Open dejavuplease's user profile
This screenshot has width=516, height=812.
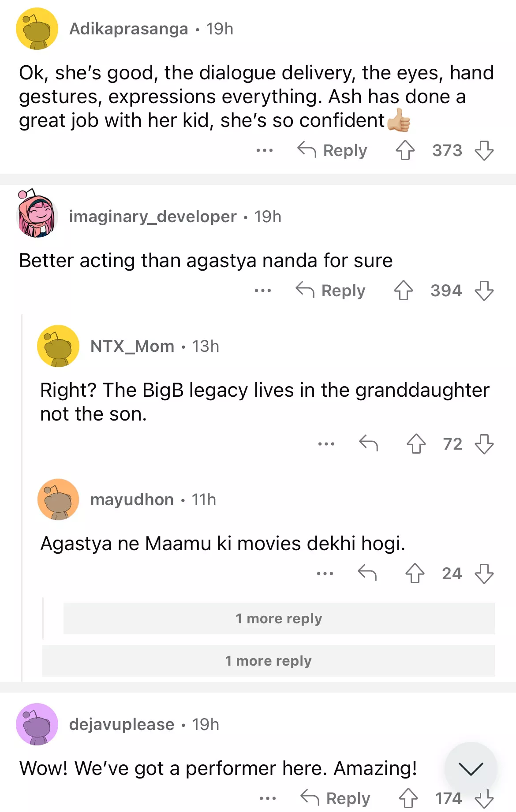[122, 724]
